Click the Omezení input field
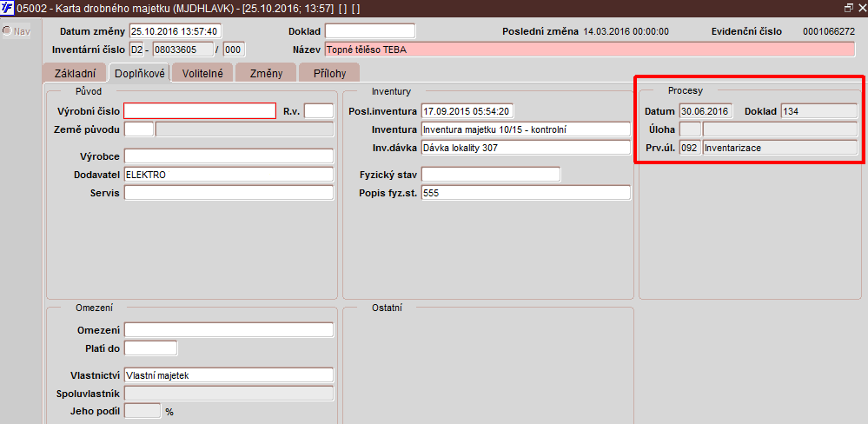Image resolution: width=868 pixels, height=424 pixels. [229, 330]
